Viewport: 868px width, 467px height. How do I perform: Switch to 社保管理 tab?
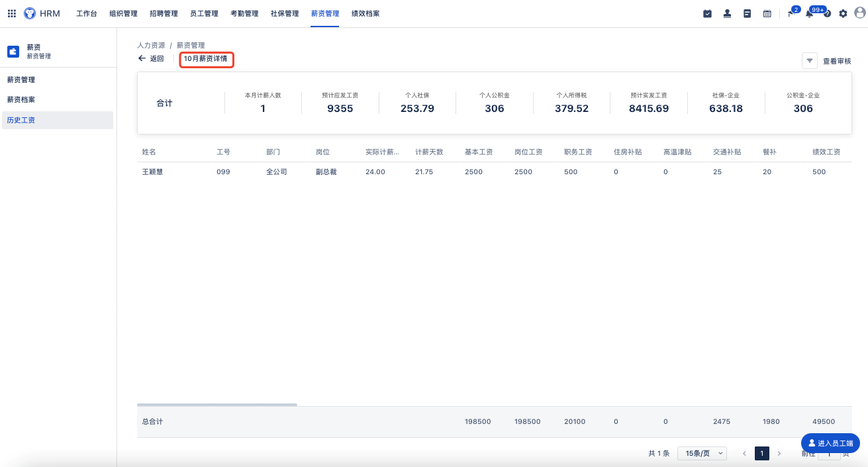tap(285, 13)
